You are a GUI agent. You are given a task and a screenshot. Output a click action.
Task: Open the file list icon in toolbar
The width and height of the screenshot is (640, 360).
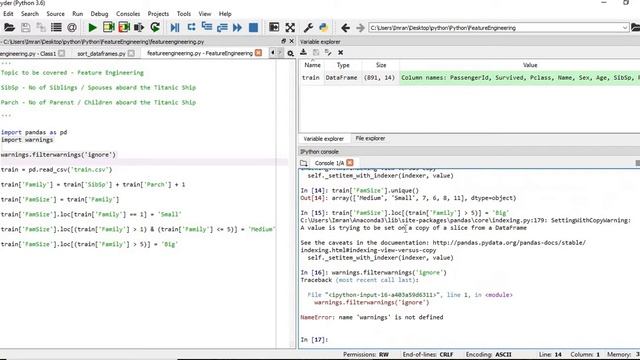coord(56,28)
